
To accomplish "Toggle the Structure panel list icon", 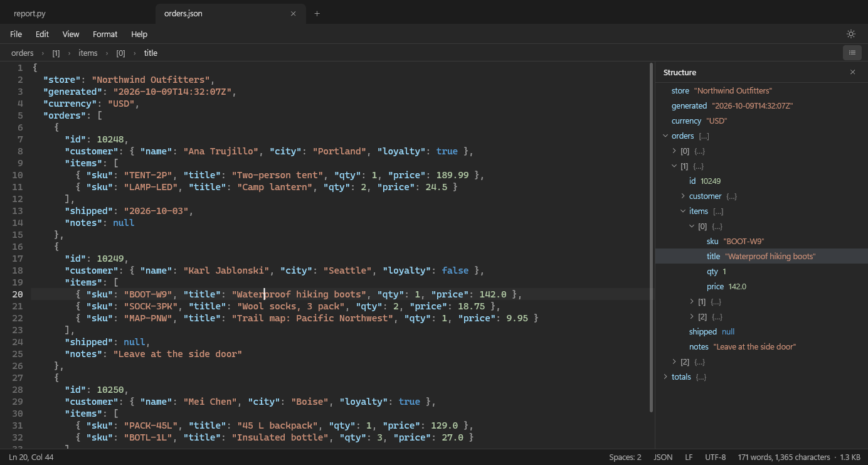I will 852,53.
